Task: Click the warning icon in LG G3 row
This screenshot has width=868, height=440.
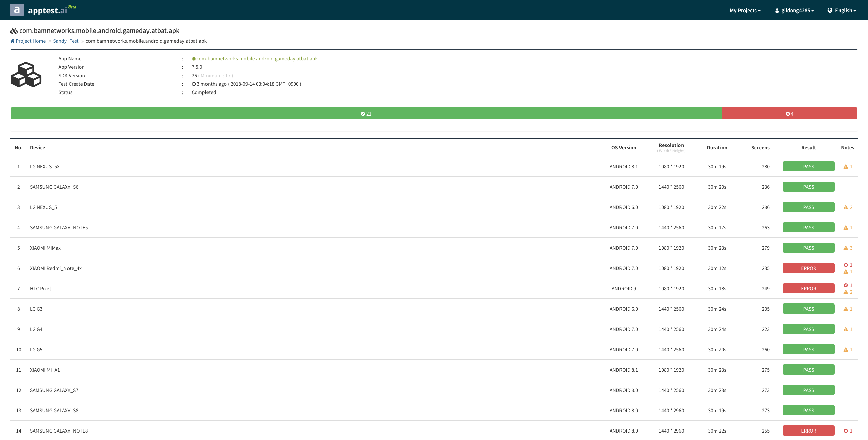Action: [x=846, y=309]
